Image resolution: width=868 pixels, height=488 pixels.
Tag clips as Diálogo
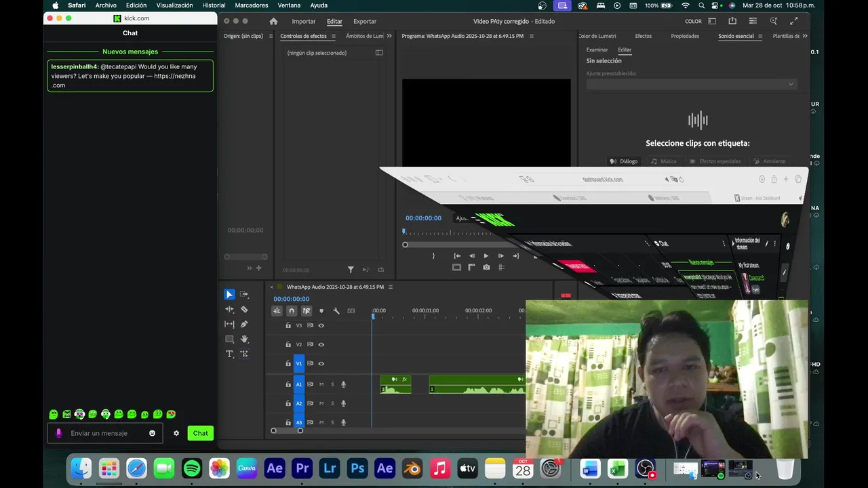click(x=624, y=161)
